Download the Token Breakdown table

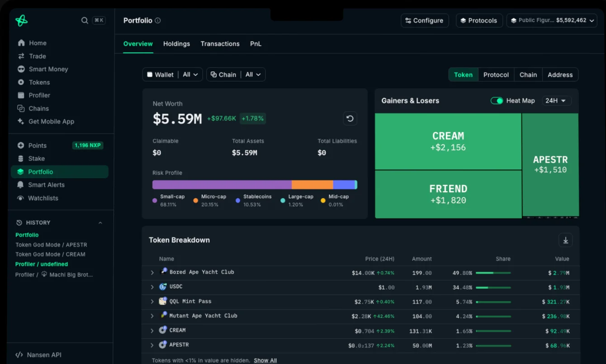[x=565, y=240]
